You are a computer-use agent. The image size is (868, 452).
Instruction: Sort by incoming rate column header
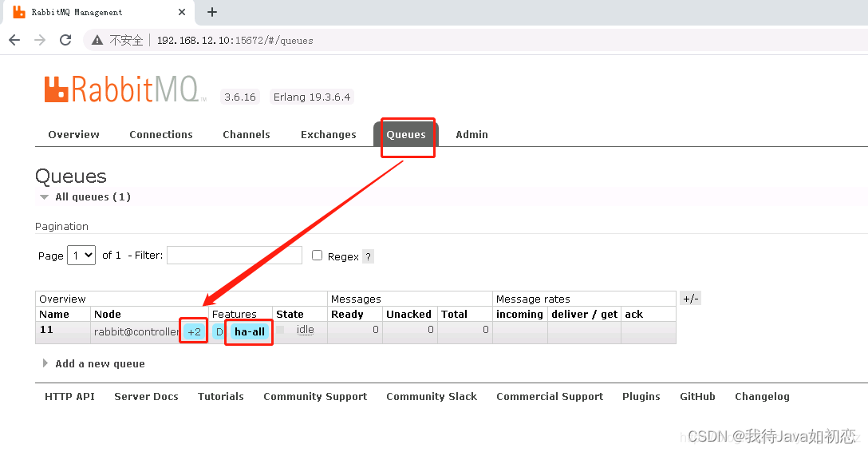pos(519,314)
